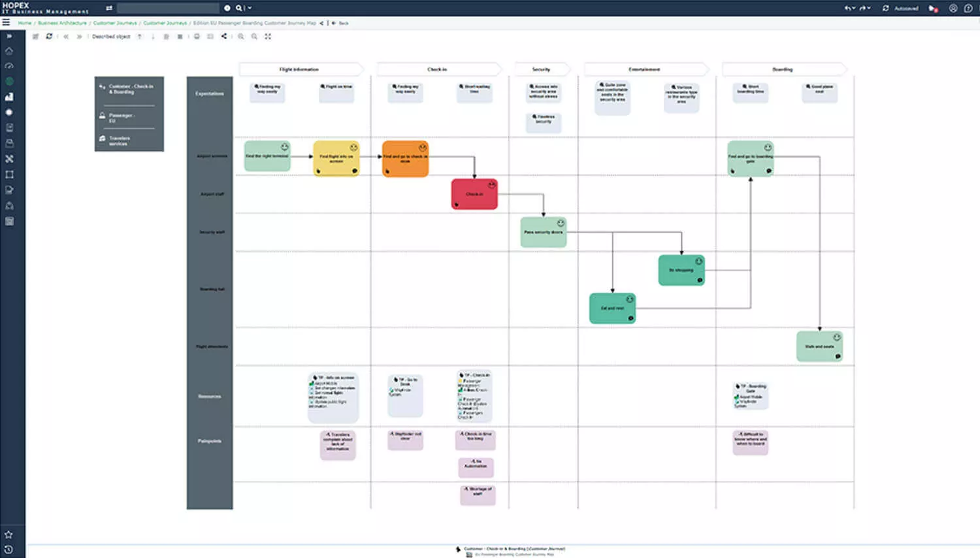980x558 pixels.
Task: Select Entertainment phase header
Action: [x=646, y=69]
